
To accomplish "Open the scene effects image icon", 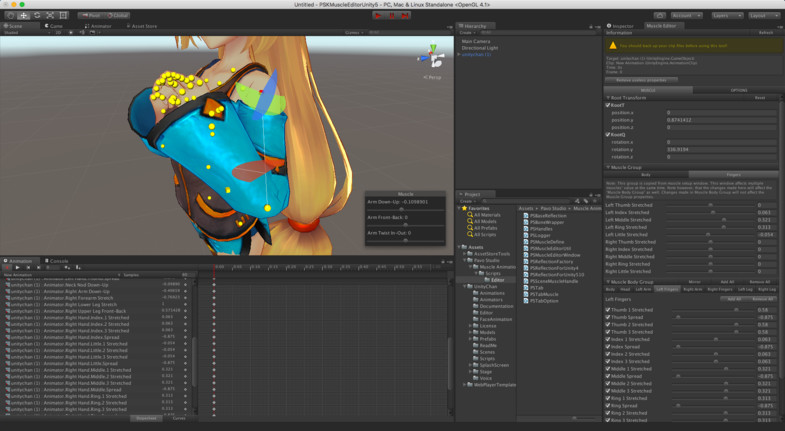I will pyautogui.click(x=92, y=33).
